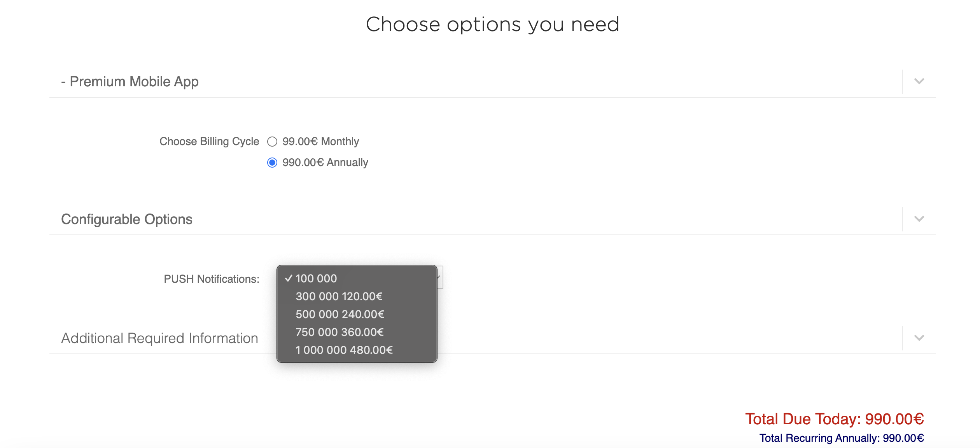Image resolution: width=980 pixels, height=448 pixels.
Task: Click Total Recurring Annually text
Action: tap(842, 438)
